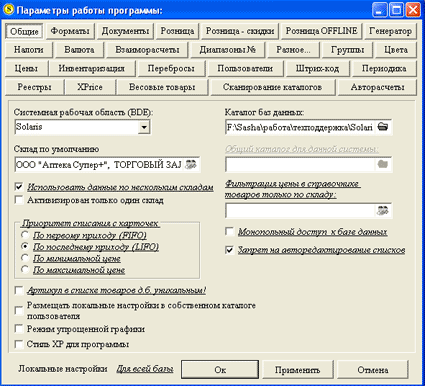
Task: Open the Розница - скидки tab
Action: 240,31
